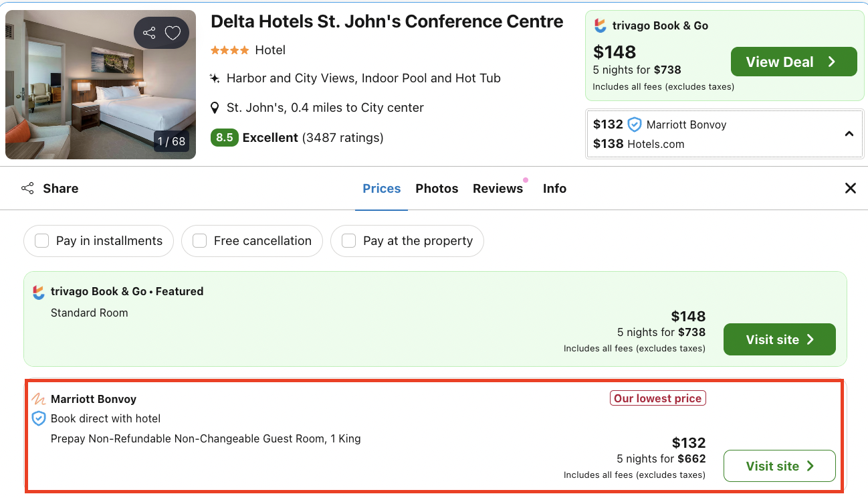Viewport: 868px width, 498px height.
Task: Visit site for trivago Book & Go offer
Action: pos(779,339)
